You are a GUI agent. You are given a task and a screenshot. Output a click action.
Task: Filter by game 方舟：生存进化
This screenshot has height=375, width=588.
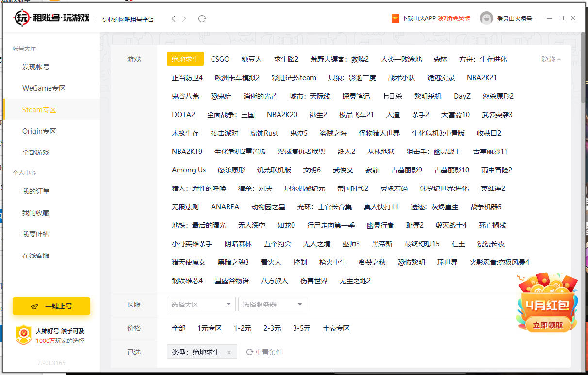(x=483, y=59)
